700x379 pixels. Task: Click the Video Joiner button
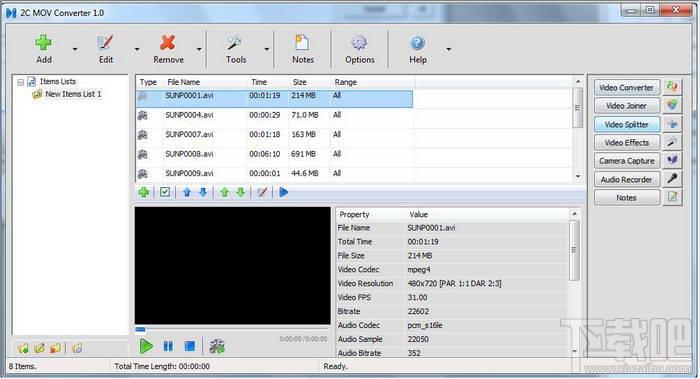(x=626, y=106)
